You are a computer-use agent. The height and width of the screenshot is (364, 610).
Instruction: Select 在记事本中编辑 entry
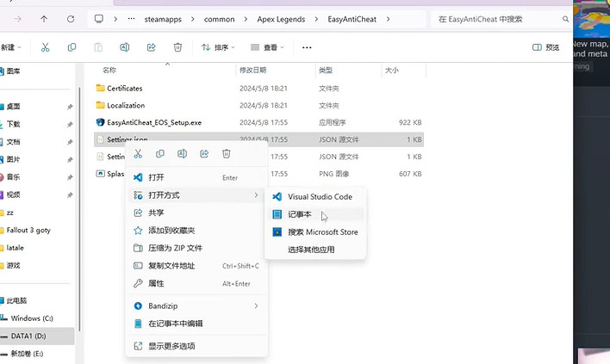(x=196, y=324)
